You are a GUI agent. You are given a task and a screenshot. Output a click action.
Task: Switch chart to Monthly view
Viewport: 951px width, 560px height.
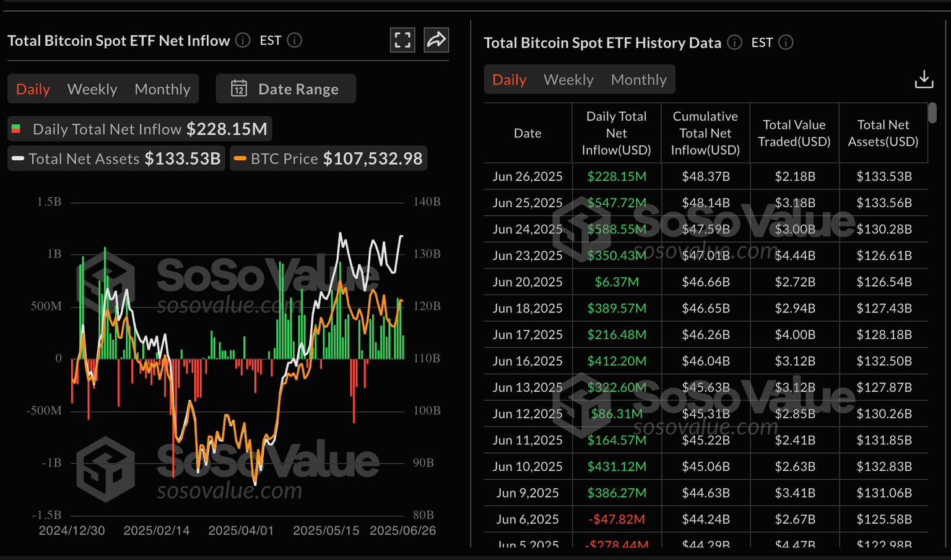click(x=162, y=88)
